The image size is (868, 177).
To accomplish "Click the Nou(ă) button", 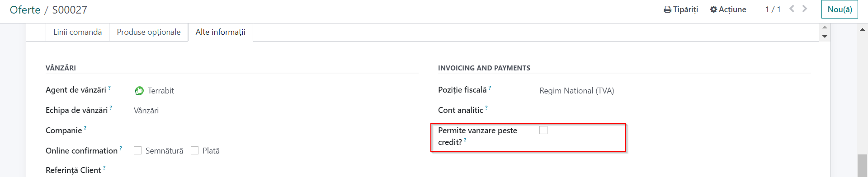I will point(840,9).
